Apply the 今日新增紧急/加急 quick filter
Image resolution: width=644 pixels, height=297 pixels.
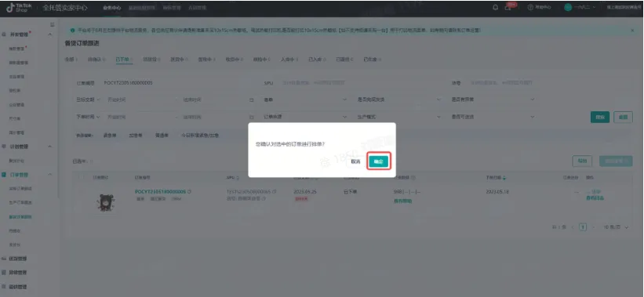tap(199, 135)
